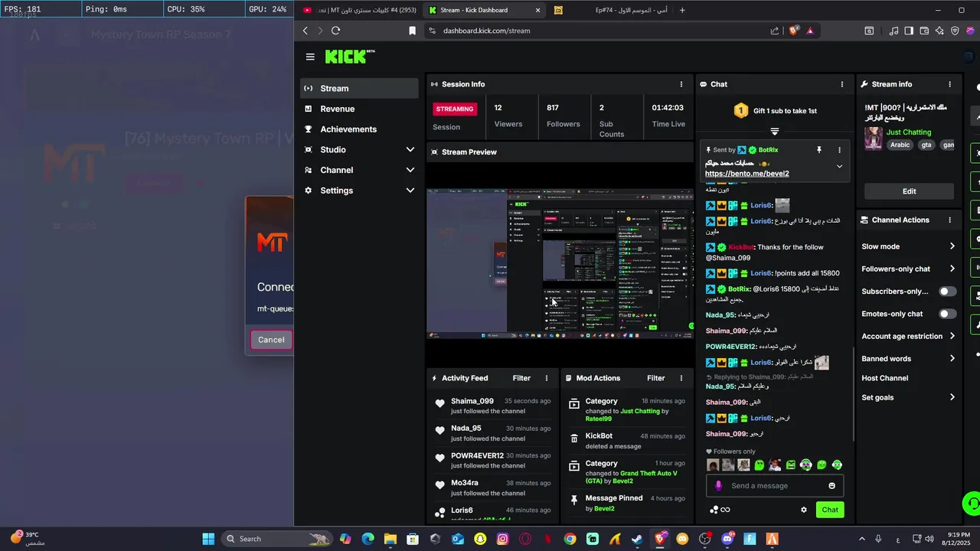Open Banned words settings
The width and height of the screenshot is (980, 551).
(x=908, y=358)
